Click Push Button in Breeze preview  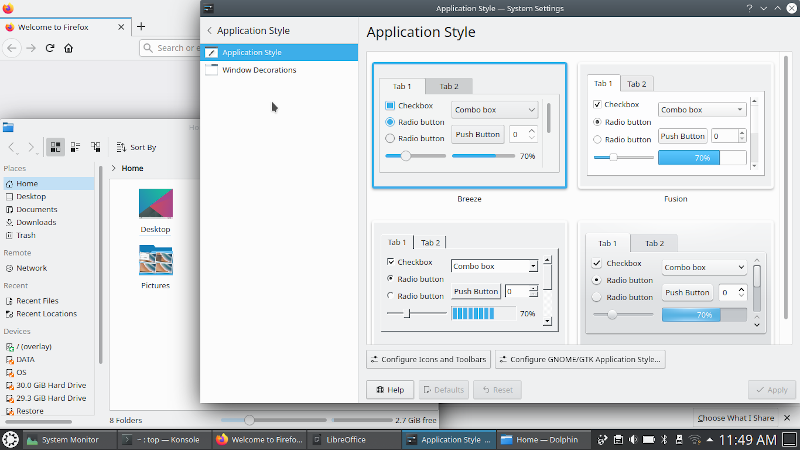(x=478, y=134)
